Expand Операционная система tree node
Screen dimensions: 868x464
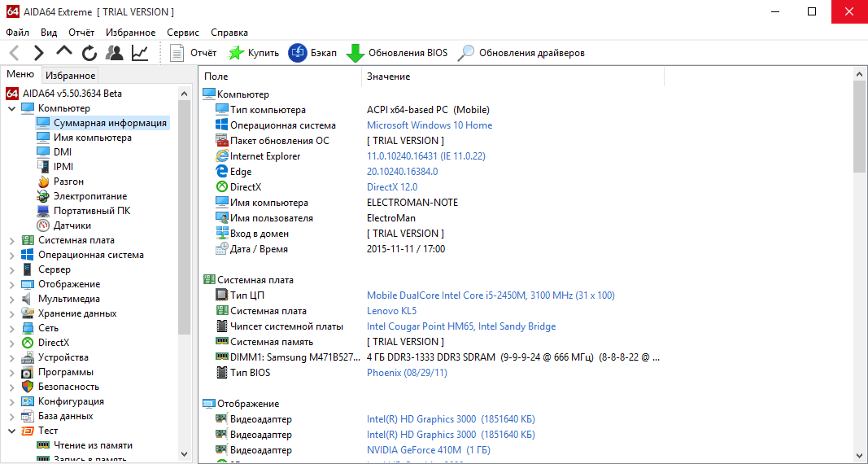click(x=11, y=256)
